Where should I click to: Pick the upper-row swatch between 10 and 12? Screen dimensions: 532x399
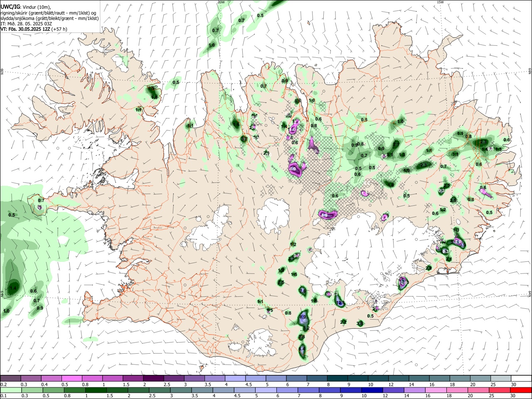click(x=378, y=378)
